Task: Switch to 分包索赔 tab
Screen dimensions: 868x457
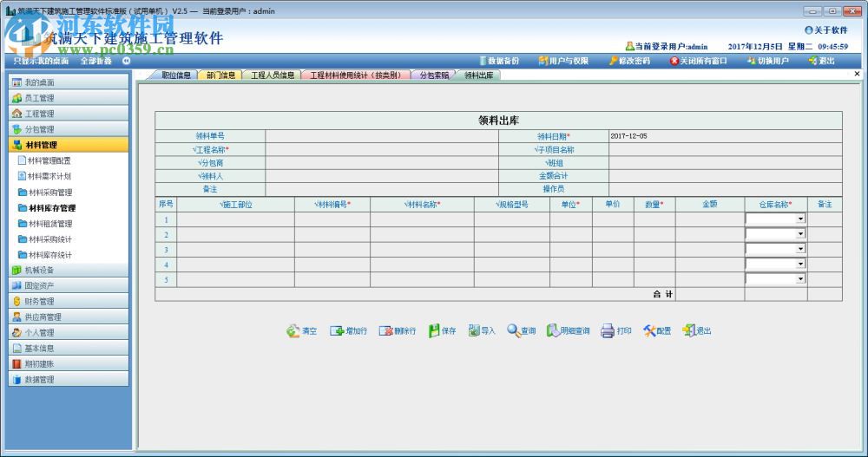Action: [x=433, y=75]
